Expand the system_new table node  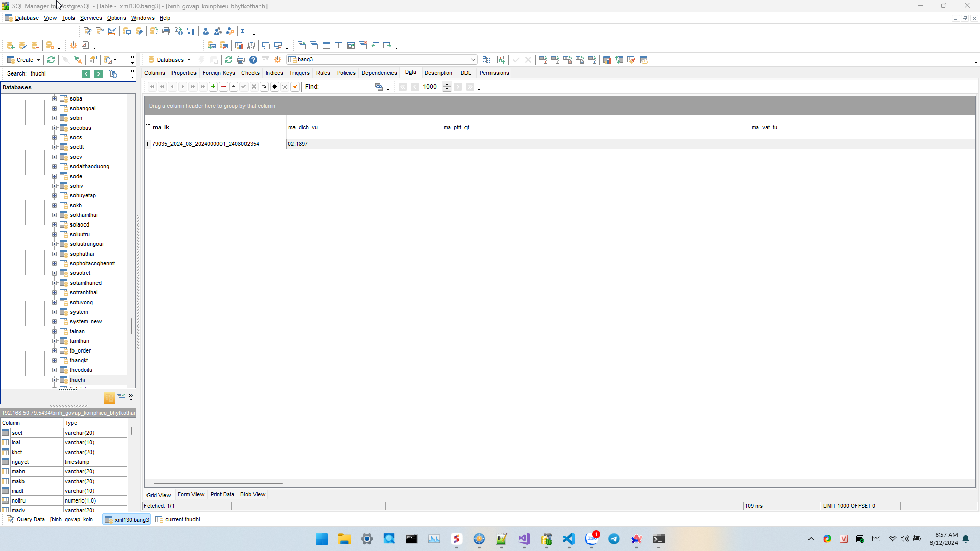point(54,321)
